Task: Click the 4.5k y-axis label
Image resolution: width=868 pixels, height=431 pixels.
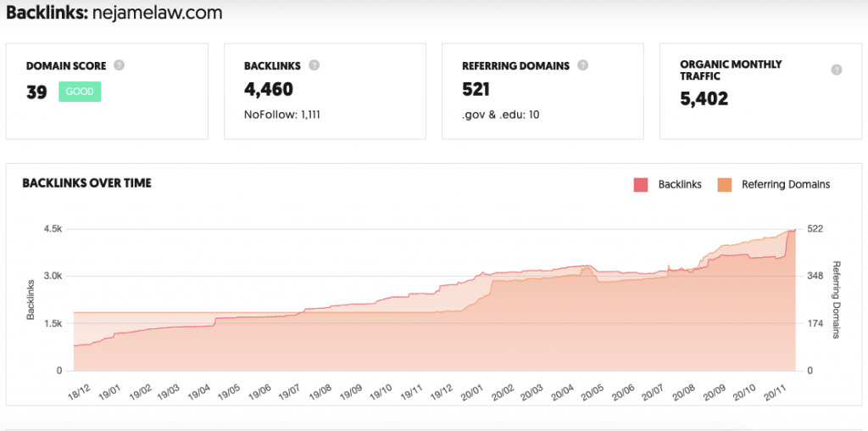Action: (x=53, y=229)
